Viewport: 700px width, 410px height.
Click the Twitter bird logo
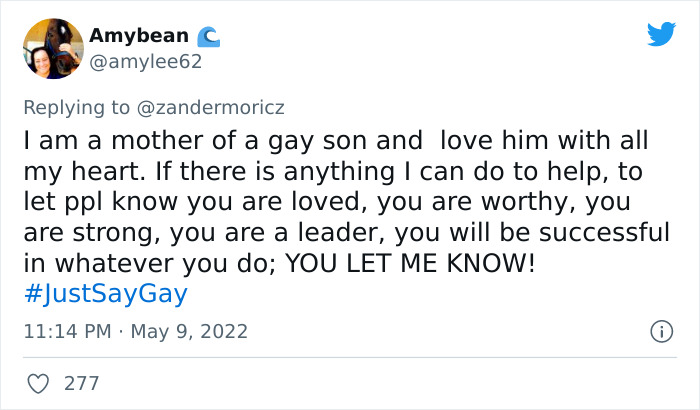click(661, 34)
